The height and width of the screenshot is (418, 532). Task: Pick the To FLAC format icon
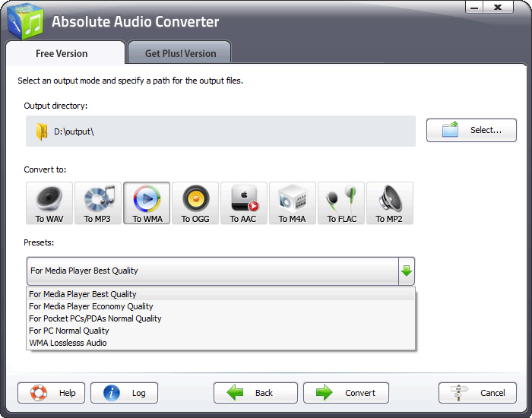341,203
